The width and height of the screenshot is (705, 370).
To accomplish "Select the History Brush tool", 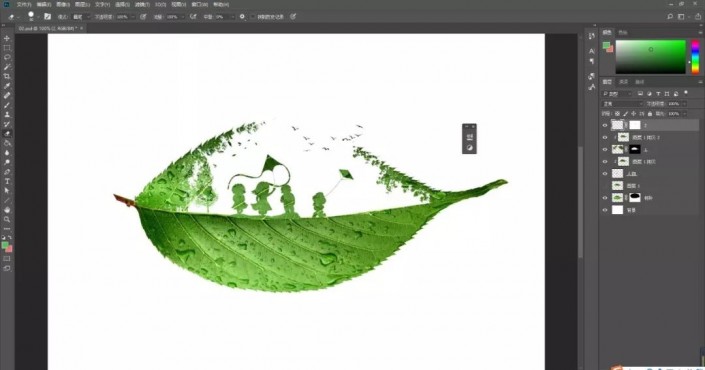I will (x=7, y=124).
